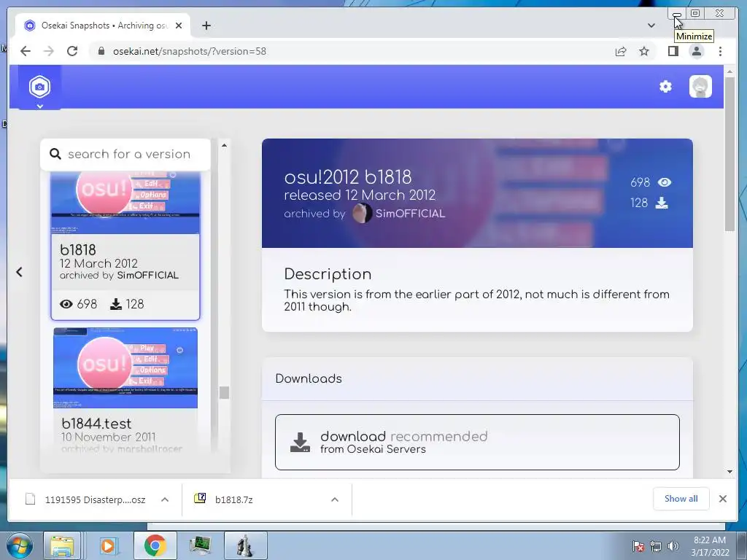Open the media player taskbar icon
Viewport: 747px width, 560px height.
pos(108,545)
